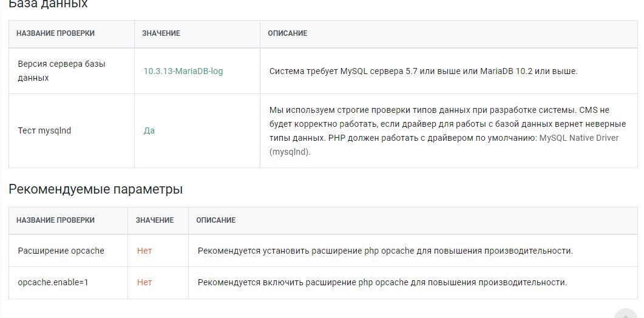This screenshot has height=318, width=644.
Task: Select the "Расширение opcache" check name
Action: [x=61, y=251]
